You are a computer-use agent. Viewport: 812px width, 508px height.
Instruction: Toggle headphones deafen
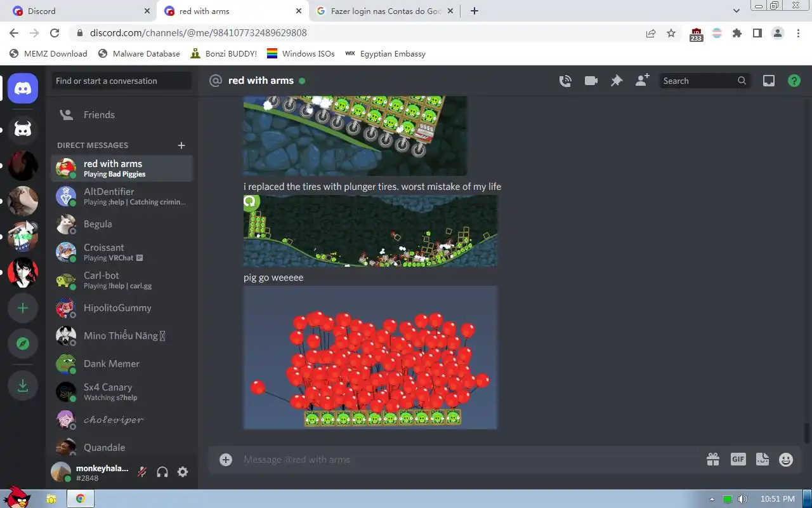[162, 472]
